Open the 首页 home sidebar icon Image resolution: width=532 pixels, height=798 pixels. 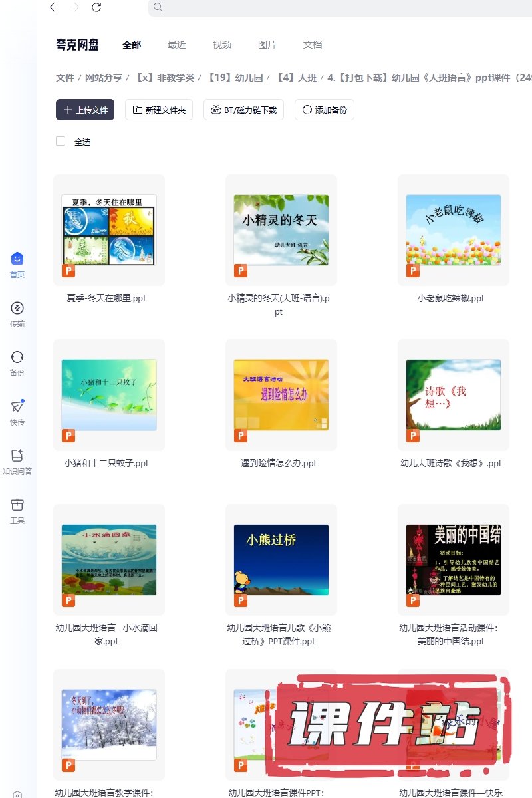coord(17,259)
